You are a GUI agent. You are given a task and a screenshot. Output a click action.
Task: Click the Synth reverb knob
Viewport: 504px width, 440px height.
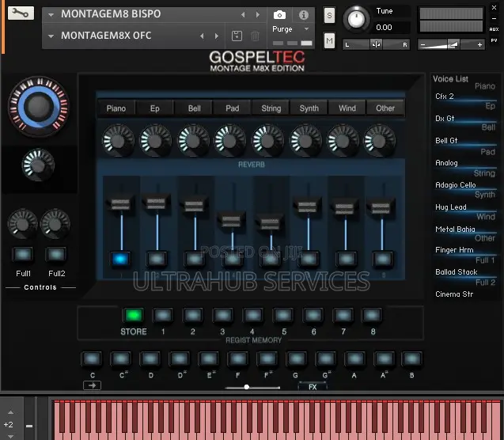coord(305,141)
